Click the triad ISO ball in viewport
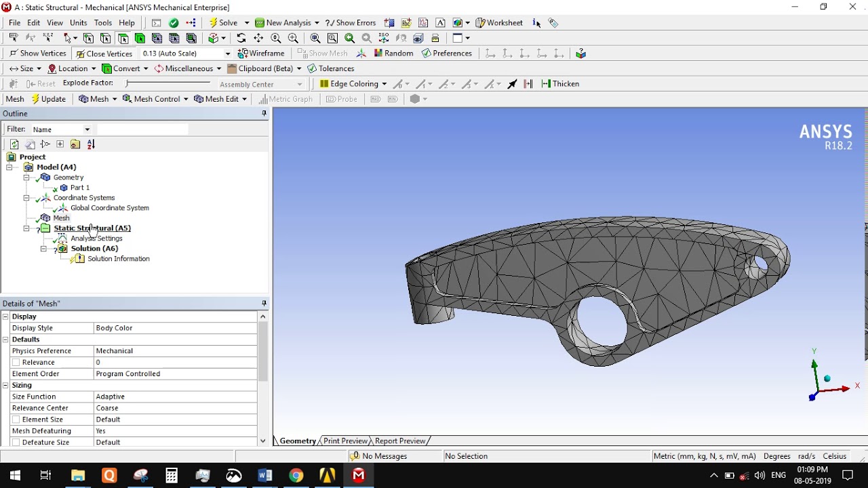Viewport: 868px width, 488px height. point(827,378)
